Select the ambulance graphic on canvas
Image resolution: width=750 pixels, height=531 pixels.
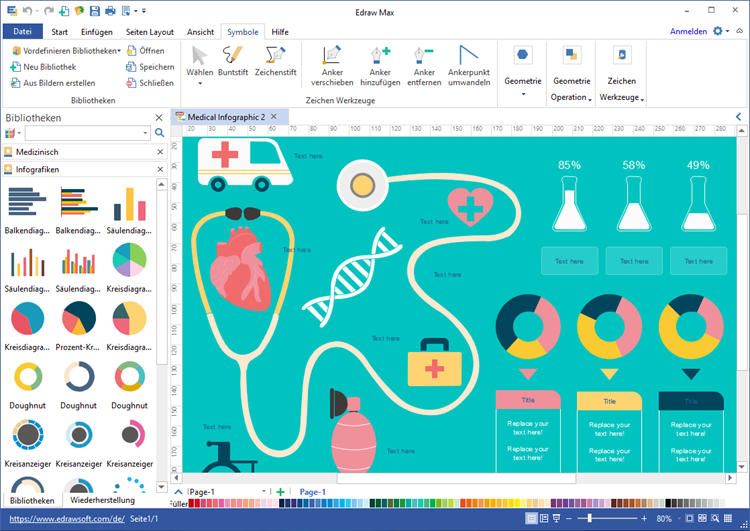point(244,165)
